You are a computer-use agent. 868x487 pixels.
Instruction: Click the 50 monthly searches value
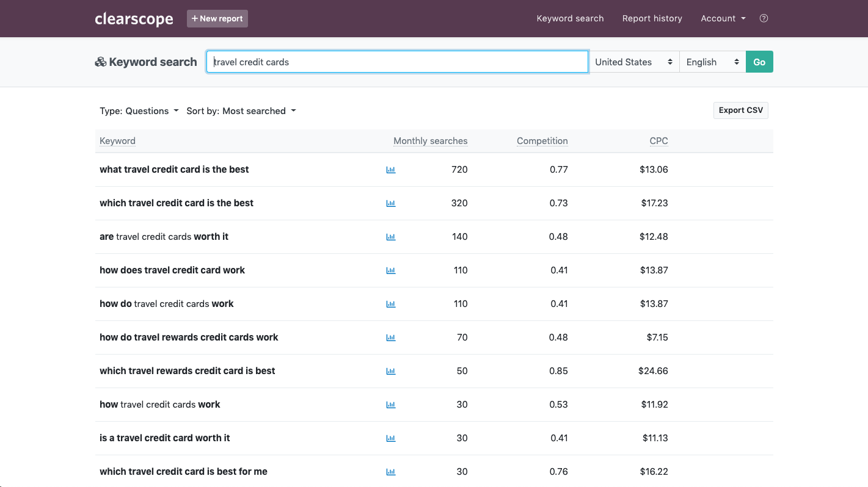(462, 371)
